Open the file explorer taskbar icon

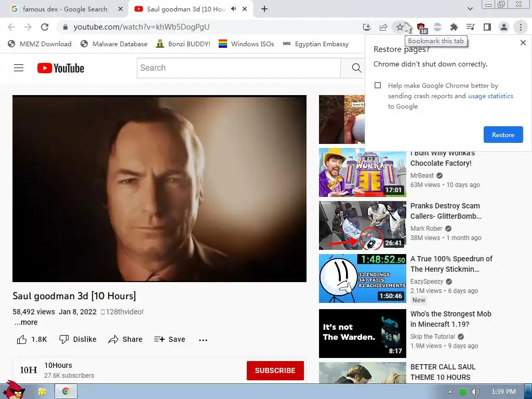coord(42,392)
